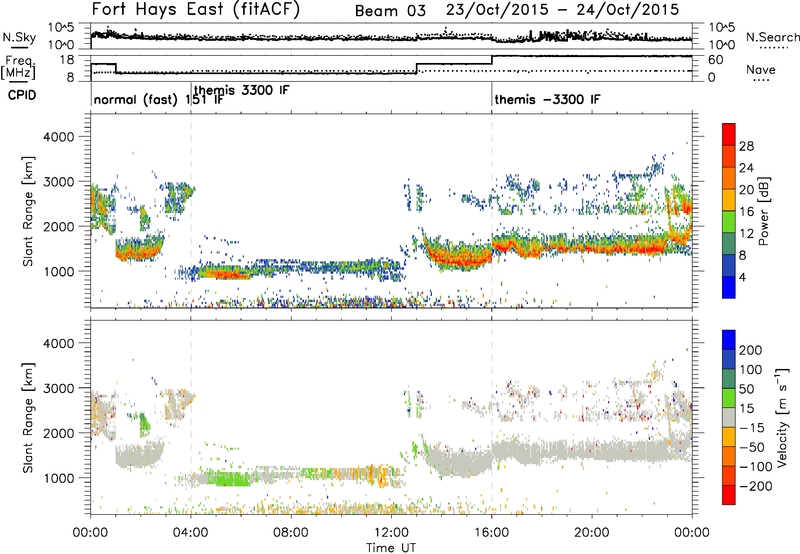Click the -200 Velocity colorbar label

755,486
